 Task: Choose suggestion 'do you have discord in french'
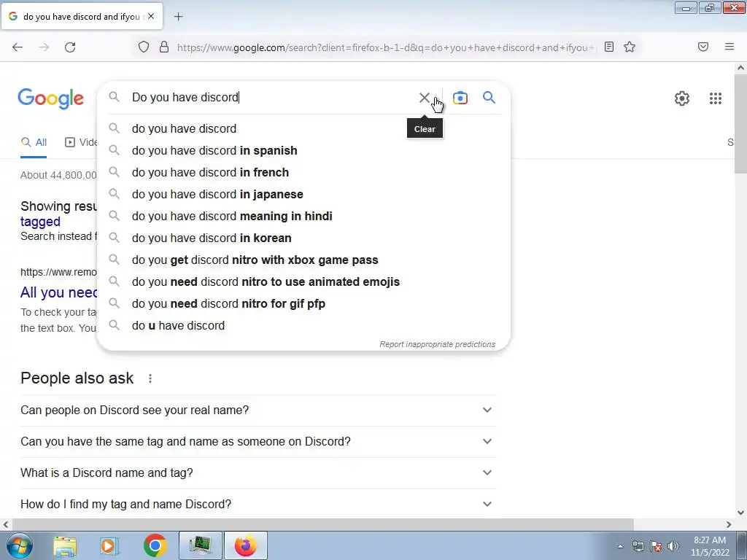pyautogui.click(x=303, y=172)
